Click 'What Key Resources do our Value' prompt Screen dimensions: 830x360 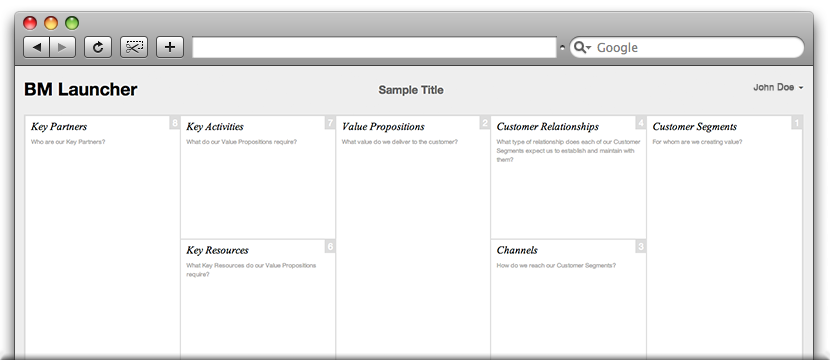coord(251,270)
